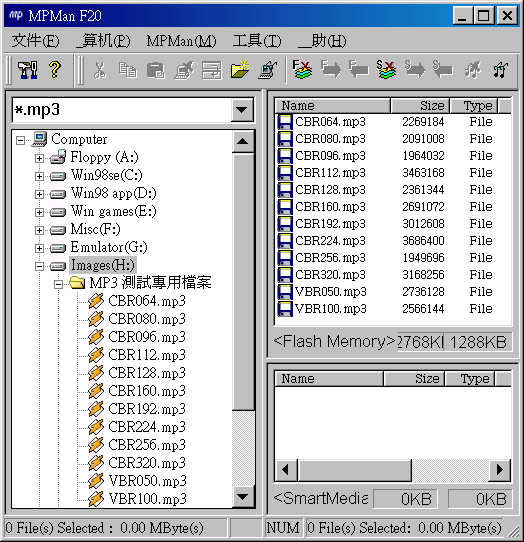Click the Floppy (A:) drive icon
The width and height of the screenshot is (524, 542).
coord(58,157)
